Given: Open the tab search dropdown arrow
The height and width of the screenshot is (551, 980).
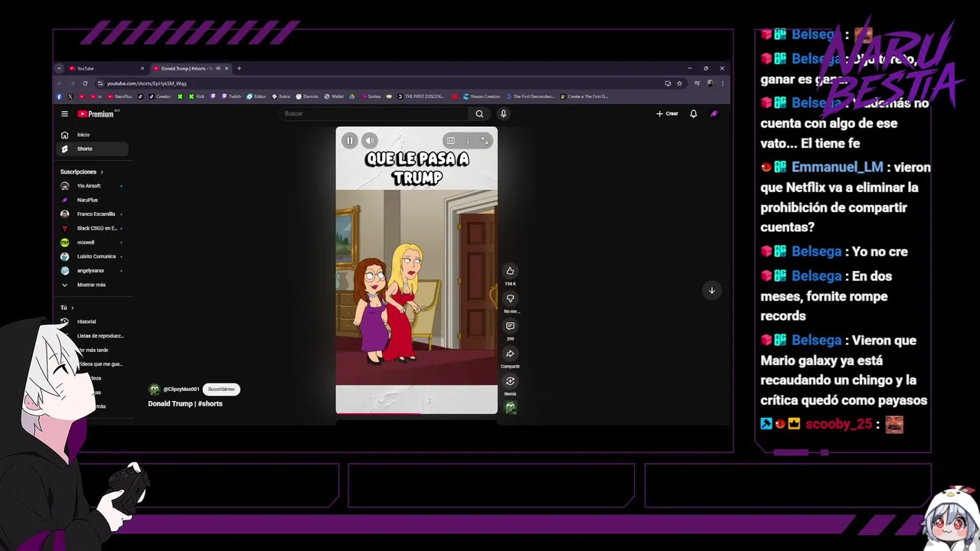Looking at the screenshot, I should pyautogui.click(x=59, y=68).
